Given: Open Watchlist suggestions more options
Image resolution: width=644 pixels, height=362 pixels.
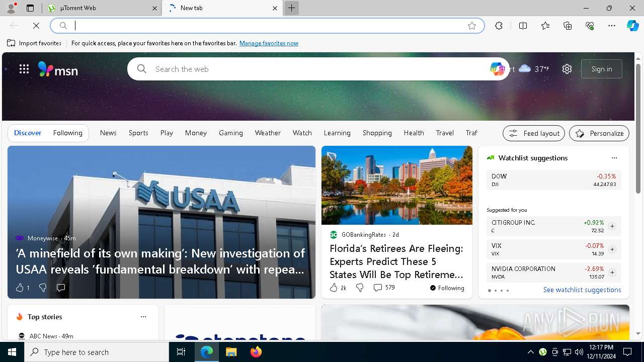Looking at the screenshot, I should coord(614,158).
